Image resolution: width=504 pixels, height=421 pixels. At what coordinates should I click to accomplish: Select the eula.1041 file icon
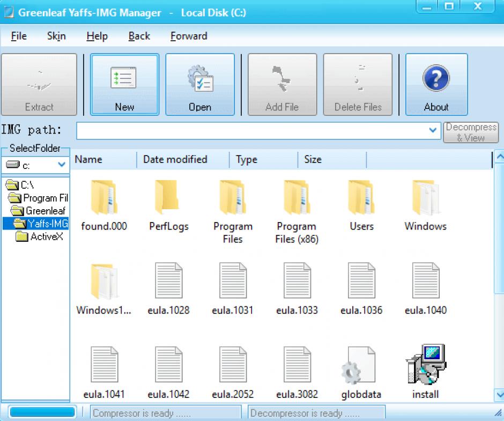click(x=105, y=364)
